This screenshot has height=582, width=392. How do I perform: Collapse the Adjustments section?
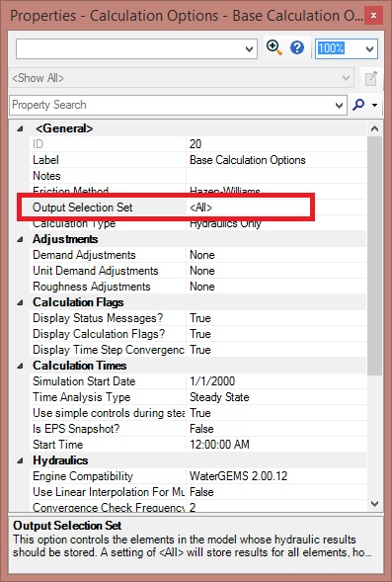(20, 239)
